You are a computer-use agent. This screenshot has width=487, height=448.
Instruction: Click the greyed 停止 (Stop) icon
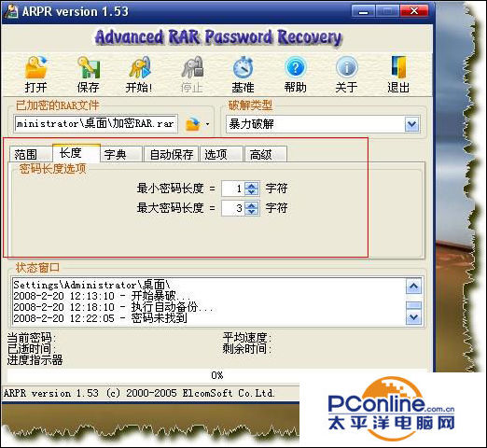(x=192, y=67)
